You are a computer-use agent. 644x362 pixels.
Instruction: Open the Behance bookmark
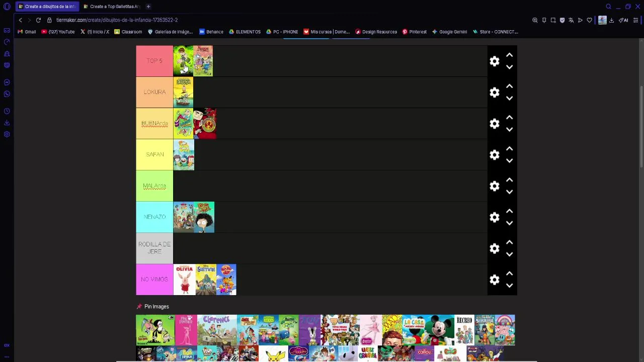pyautogui.click(x=211, y=32)
